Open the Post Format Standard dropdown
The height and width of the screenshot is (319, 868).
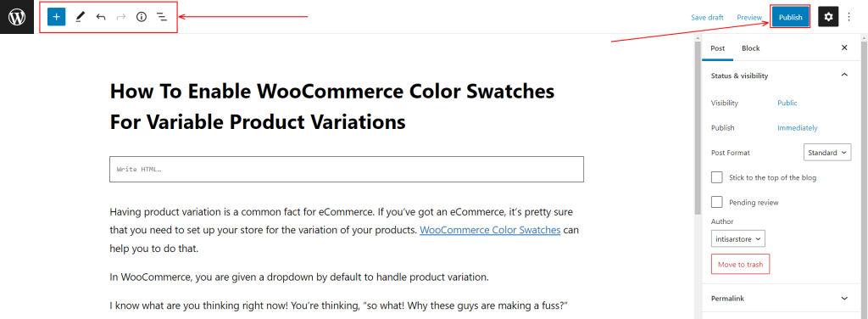827,153
